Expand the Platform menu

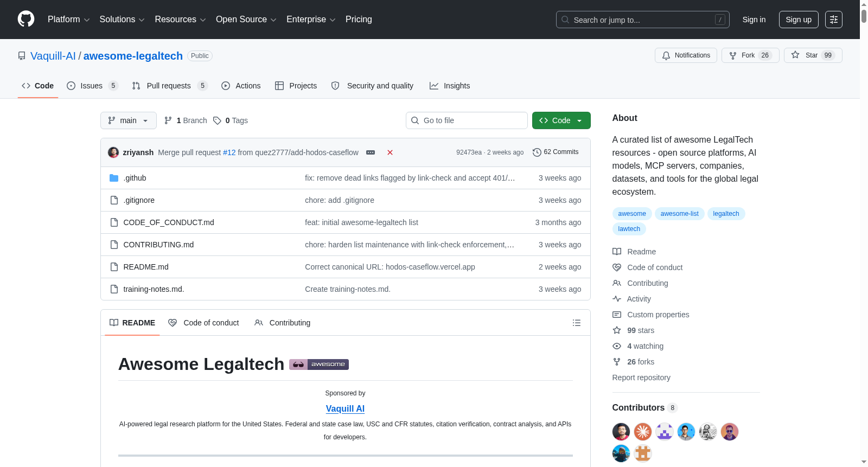tap(68, 20)
